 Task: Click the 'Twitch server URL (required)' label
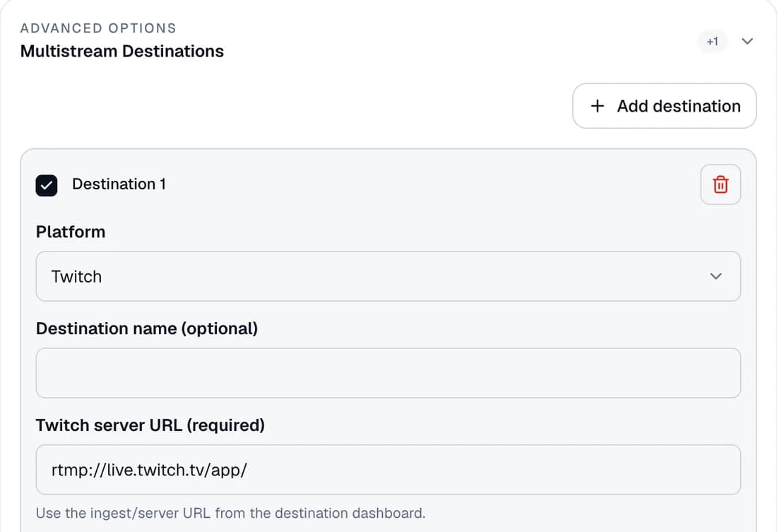click(150, 425)
